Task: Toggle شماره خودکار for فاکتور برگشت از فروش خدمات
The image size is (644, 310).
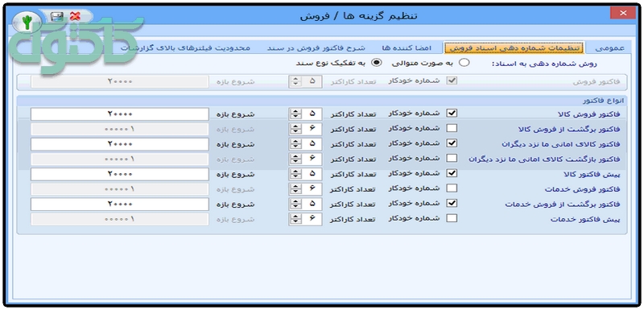Action: click(x=452, y=203)
